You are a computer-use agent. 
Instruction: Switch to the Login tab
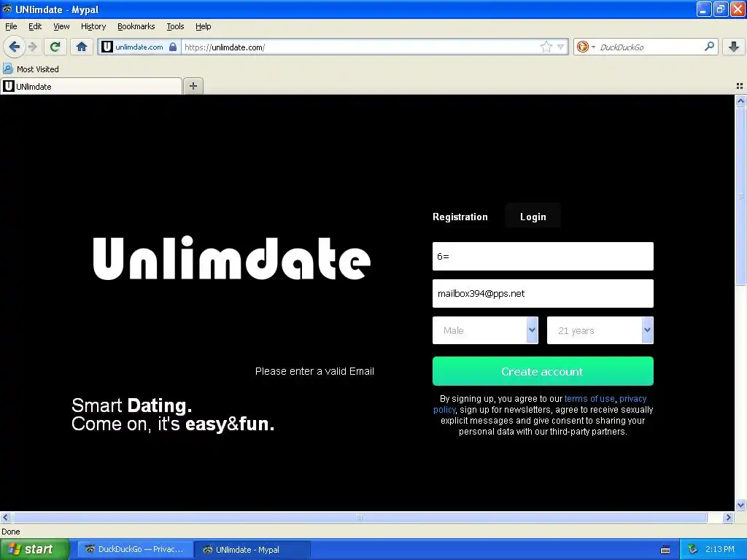click(533, 217)
